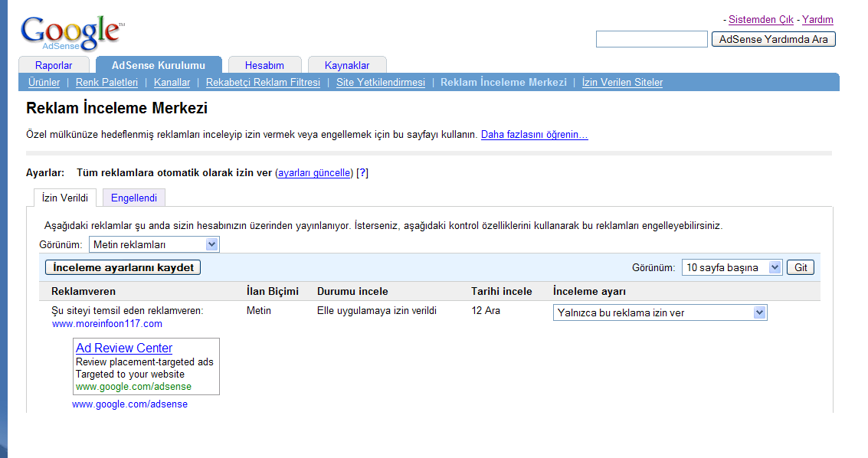This screenshot has height=458, width=868.
Task: Open the Renk Paletleri submenu link
Action: coord(106,83)
